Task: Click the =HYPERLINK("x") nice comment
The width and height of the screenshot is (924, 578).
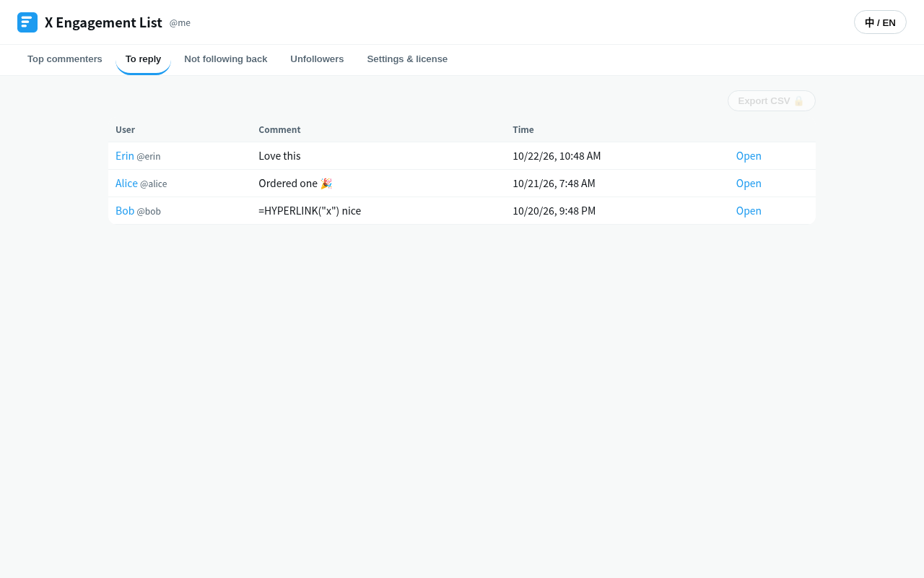Action: point(310,211)
